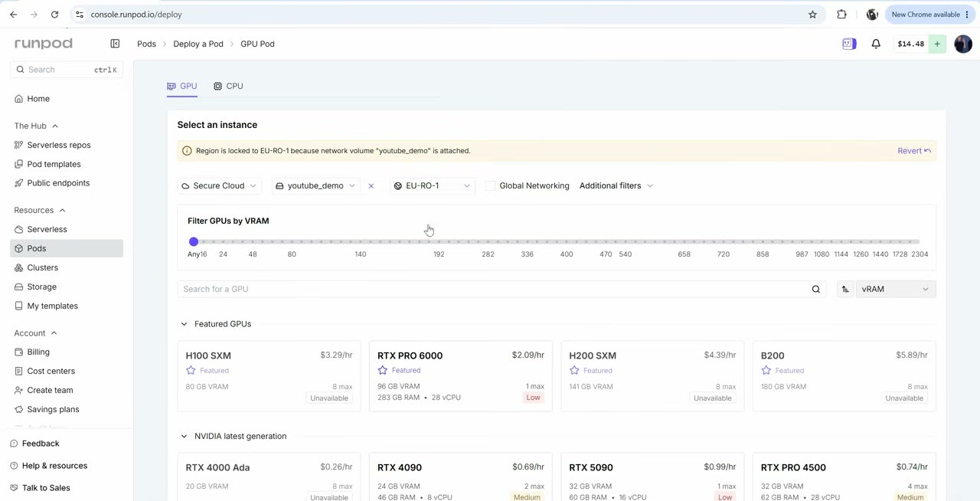Open Chrome extensions puzzle icon
The height and width of the screenshot is (501, 980).
(x=841, y=15)
